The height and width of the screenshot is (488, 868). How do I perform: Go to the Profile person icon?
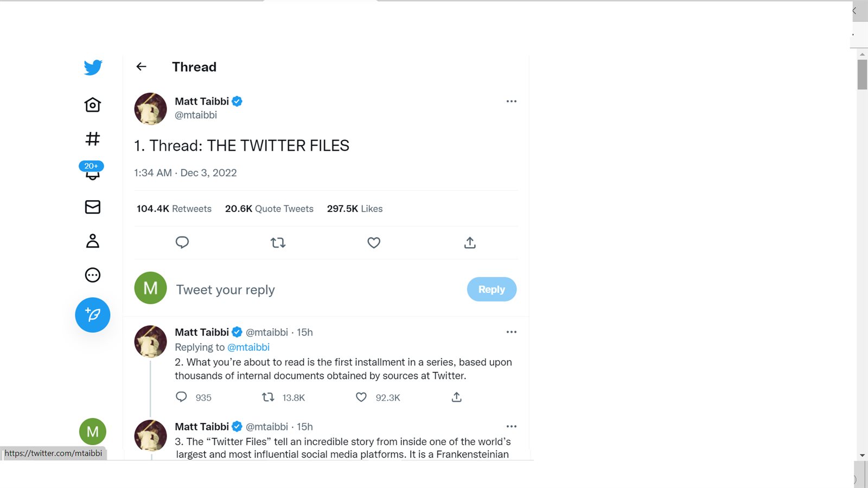(93, 241)
